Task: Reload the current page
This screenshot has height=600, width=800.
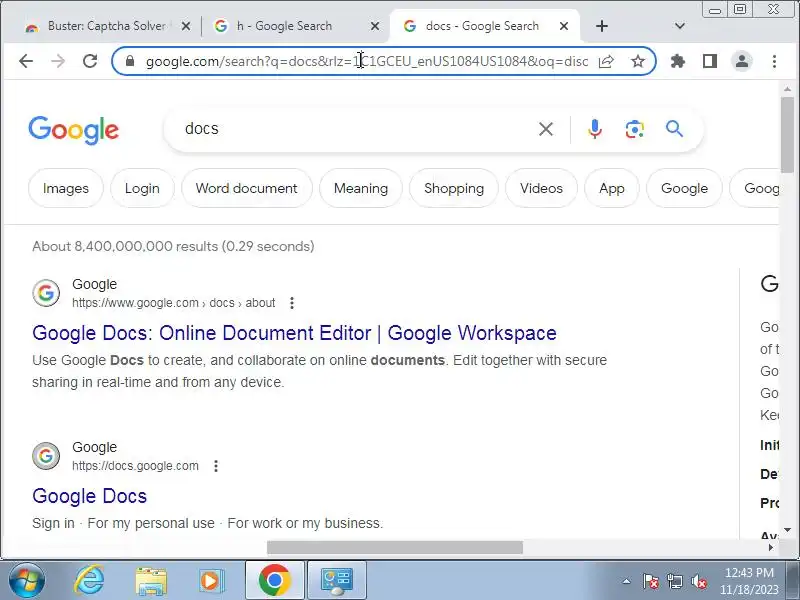Action: (90, 61)
